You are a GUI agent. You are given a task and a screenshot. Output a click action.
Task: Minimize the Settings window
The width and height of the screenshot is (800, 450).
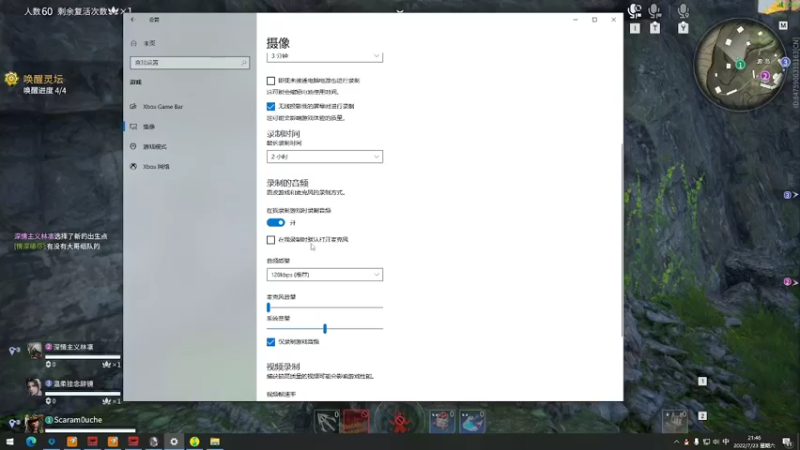click(575, 20)
